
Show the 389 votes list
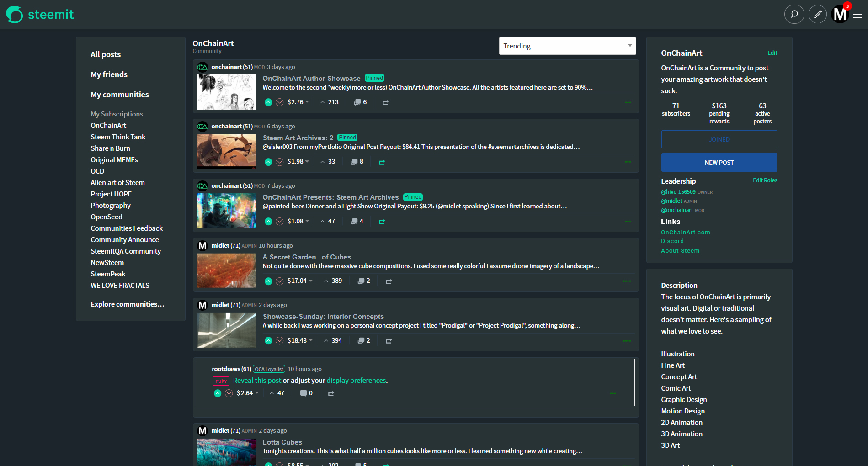pos(333,281)
